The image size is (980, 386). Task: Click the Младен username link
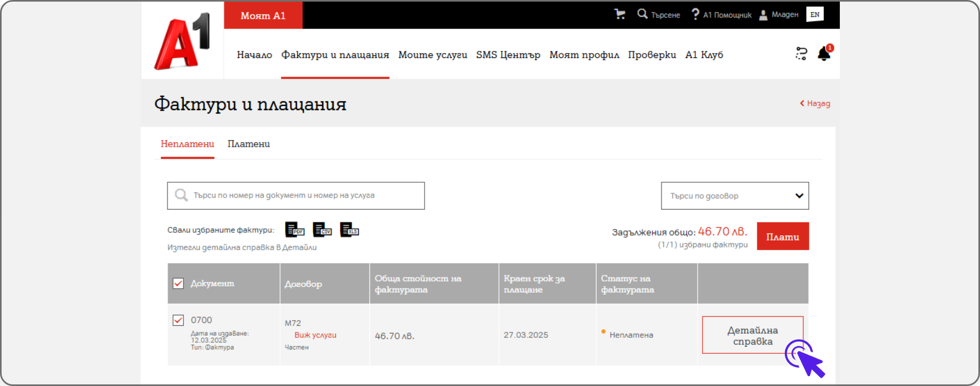(785, 14)
